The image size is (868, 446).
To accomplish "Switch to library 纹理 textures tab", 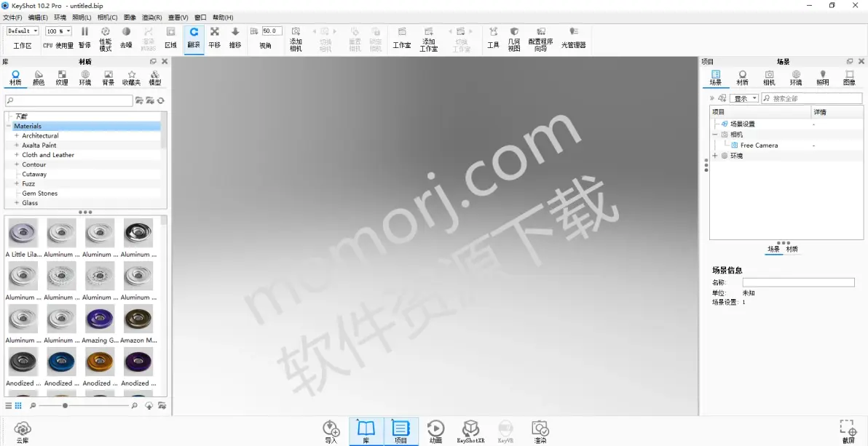I will coord(62,78).
